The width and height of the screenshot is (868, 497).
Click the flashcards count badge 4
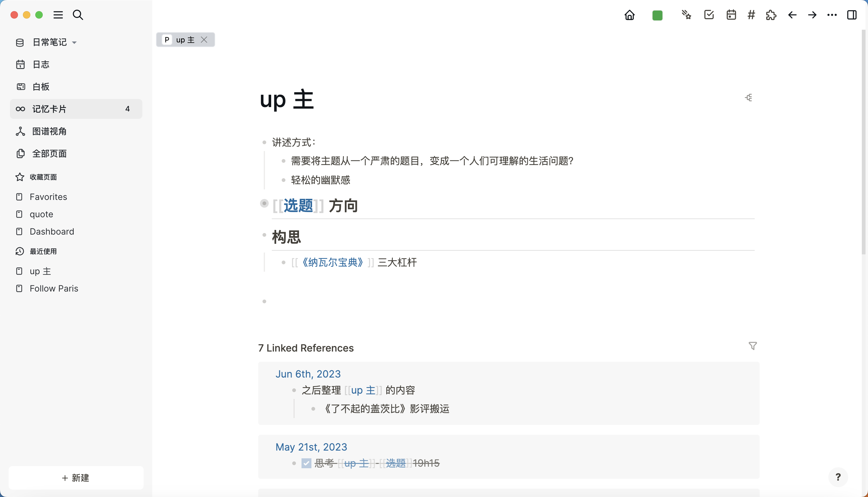click(x=127, y=109)
